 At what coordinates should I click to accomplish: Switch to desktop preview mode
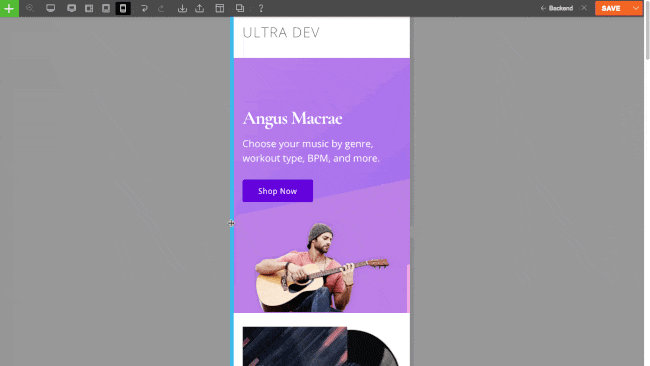tap(51, 8)
